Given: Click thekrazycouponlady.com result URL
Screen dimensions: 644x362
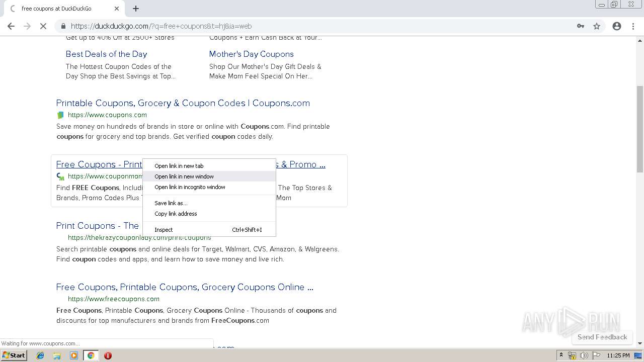Looking at the screenshot, I should [x=139, y=237].
